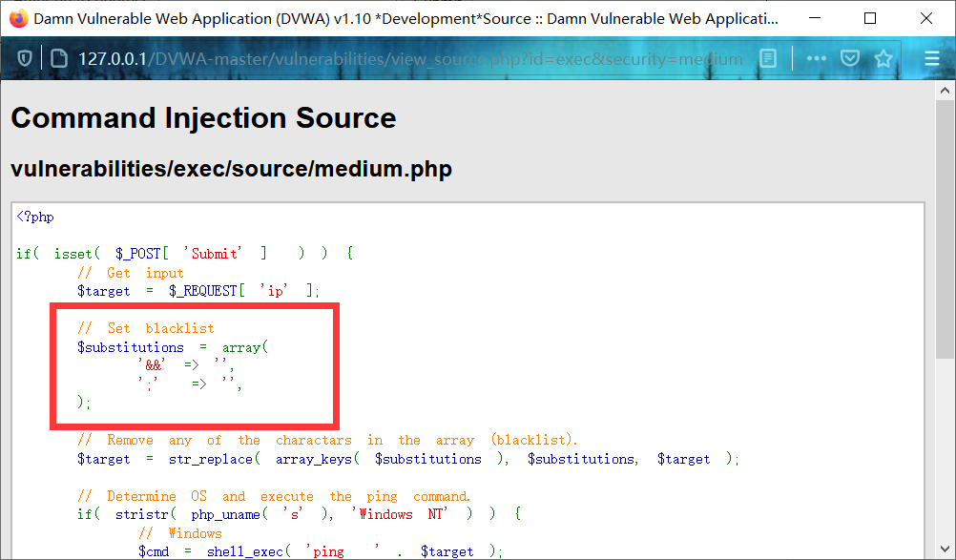Click the '$substitutions = array(' line
This screenshot has height=560, width=956.
[x=173, y=347]
